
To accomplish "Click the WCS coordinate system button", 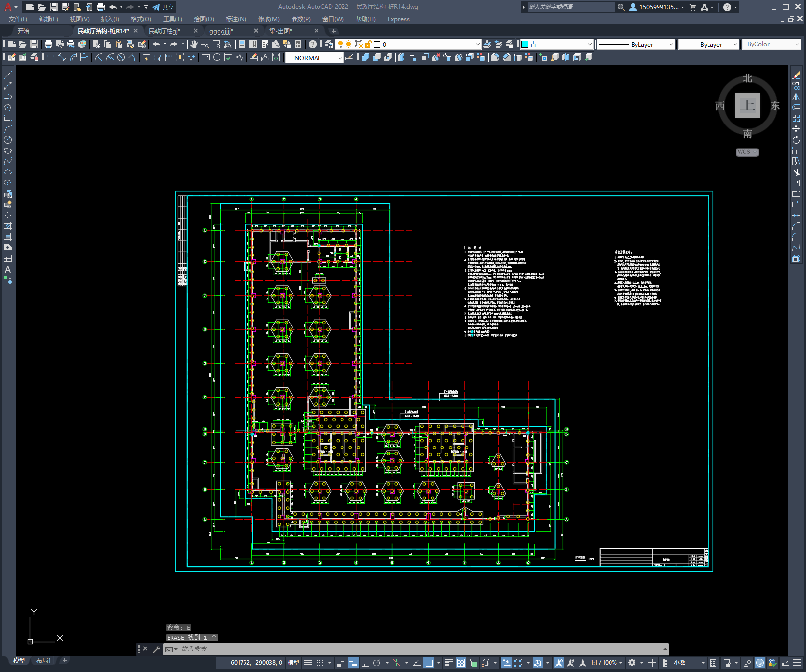I will (x=747, y=152).
